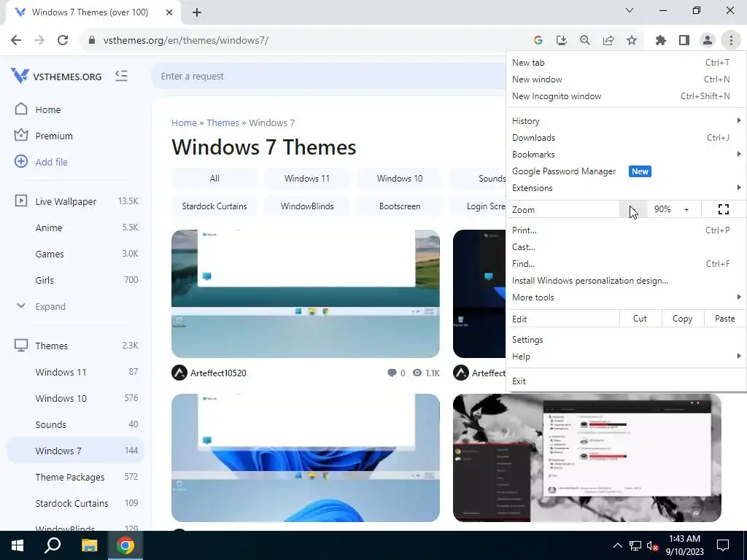Filter by Bootscreen chip
Screen dimensions: 747x560
coord(400,206)
